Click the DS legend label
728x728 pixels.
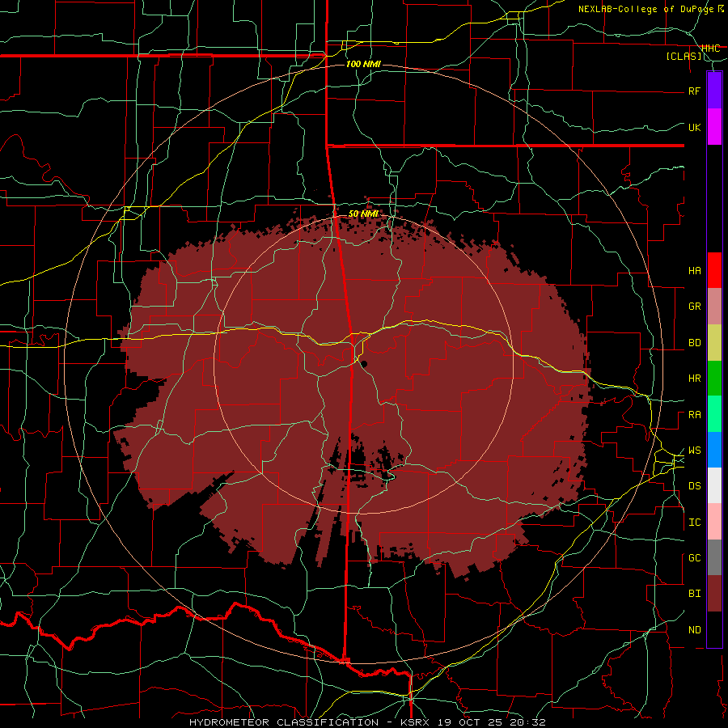694,486
